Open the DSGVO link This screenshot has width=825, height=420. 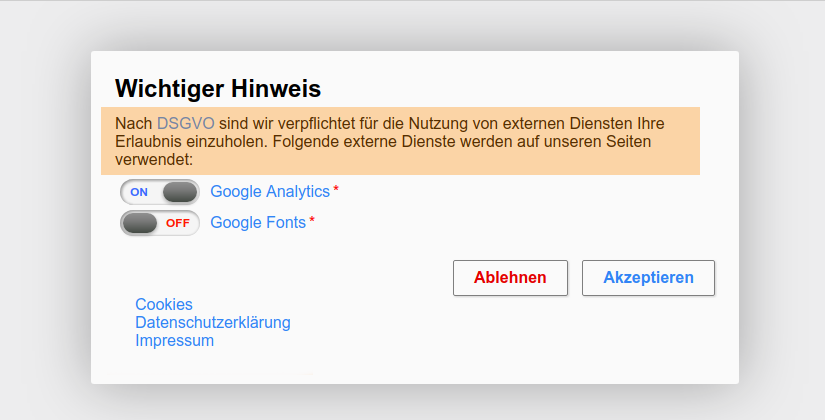[x=185, y=123]
